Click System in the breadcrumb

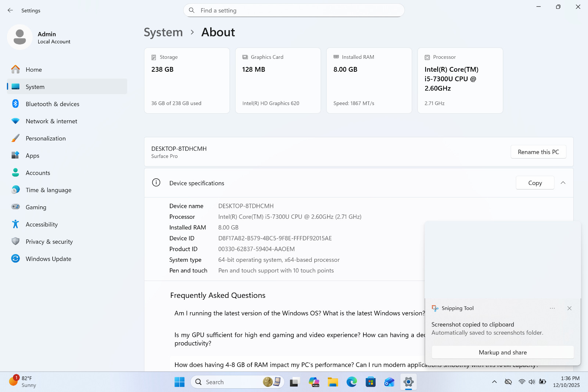tap(163, 32)
